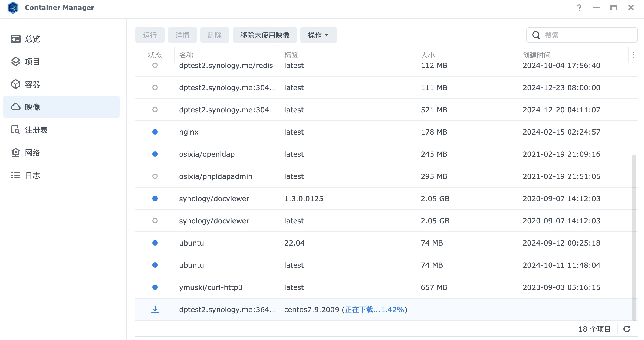Image resolution: width=644 pixels, height=340 pixels.
Task: Open the column options three-dot menu
Action: [633, 55]
